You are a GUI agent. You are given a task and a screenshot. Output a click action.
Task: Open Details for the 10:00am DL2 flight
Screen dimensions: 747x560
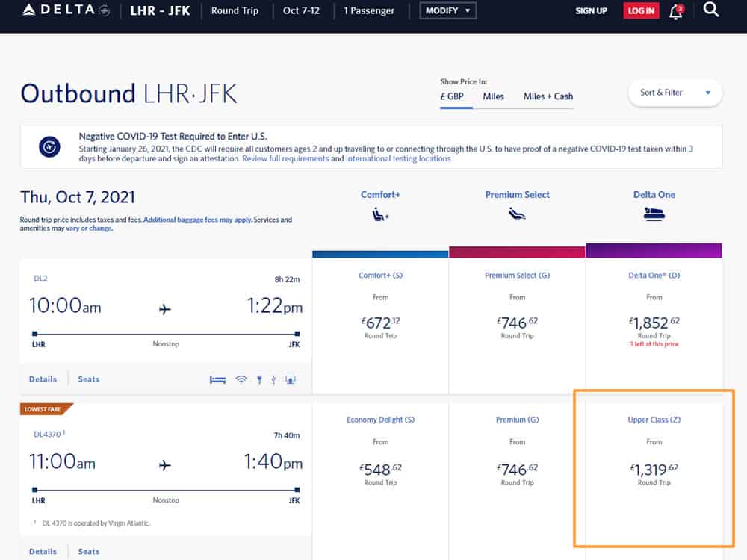[43, 379]
